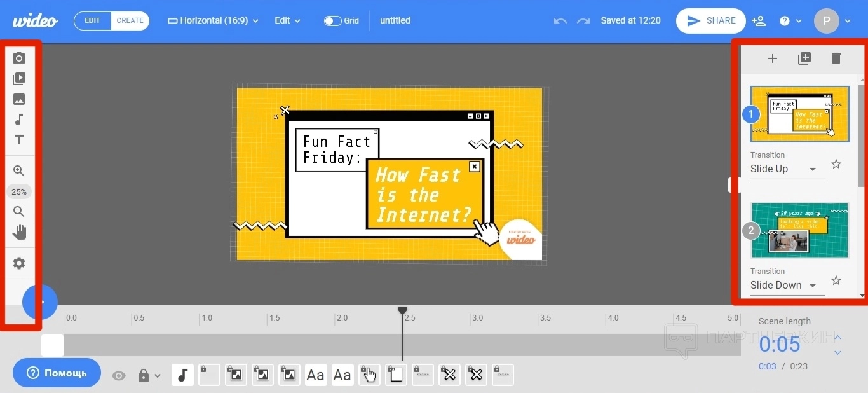The height and width of the screenshot is (393, 868).
Task: Click the SHARE button
Action: 711,21
